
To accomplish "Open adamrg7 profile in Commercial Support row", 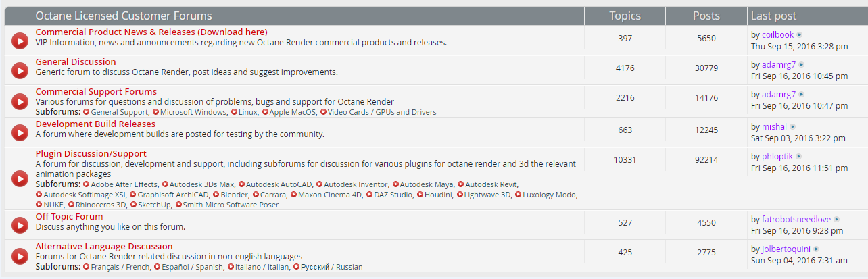I will (779, 95).
